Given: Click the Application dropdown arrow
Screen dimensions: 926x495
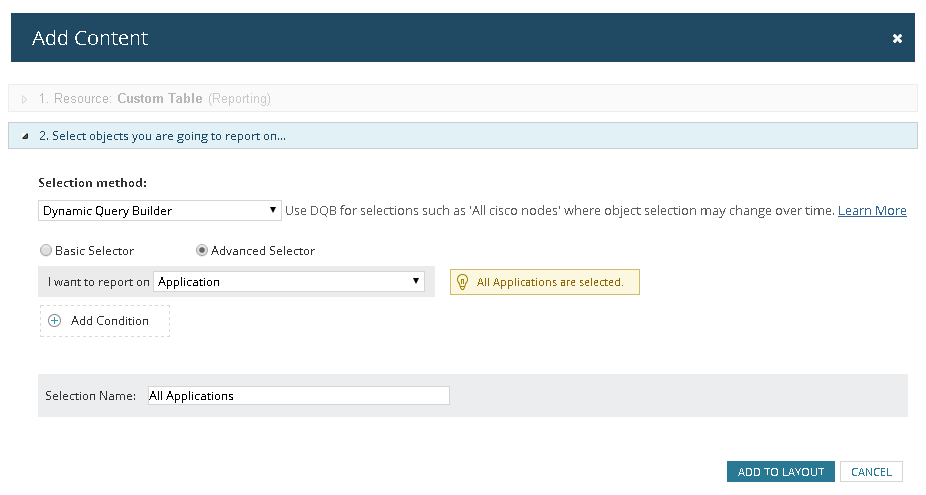Looking at the screenshot, I should (x=416, y=281).
